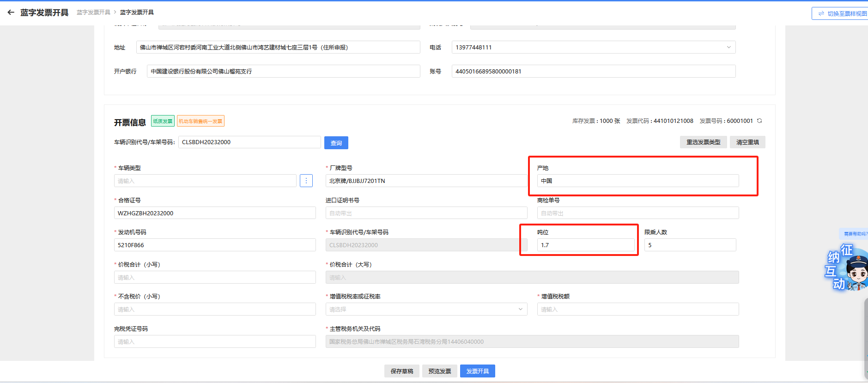Click the 清空重填 button
Viewport: 868px width, 383px height.
[747, 142]
